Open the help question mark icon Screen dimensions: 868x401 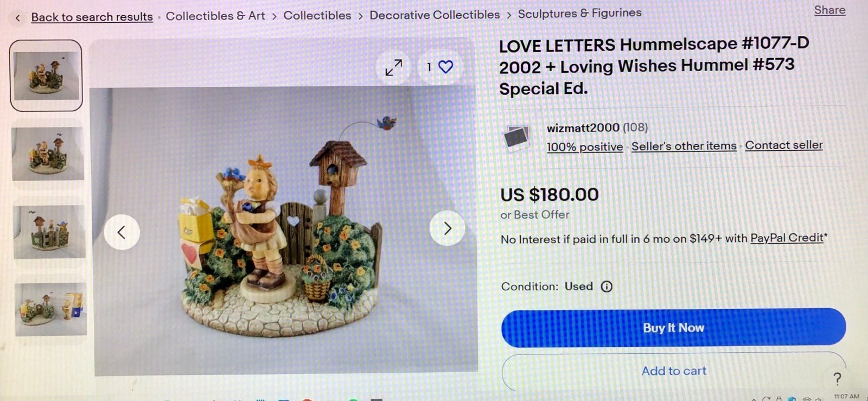coord(837,378)
